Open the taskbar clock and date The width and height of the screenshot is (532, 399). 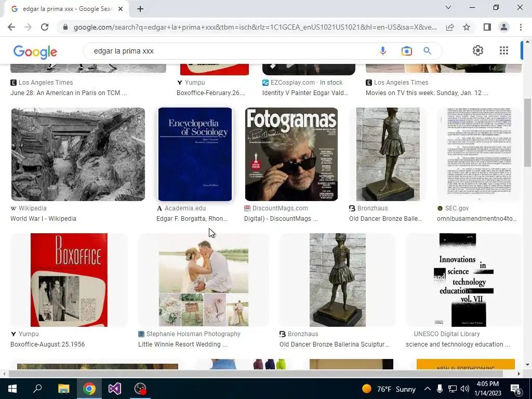pos(487,389)
